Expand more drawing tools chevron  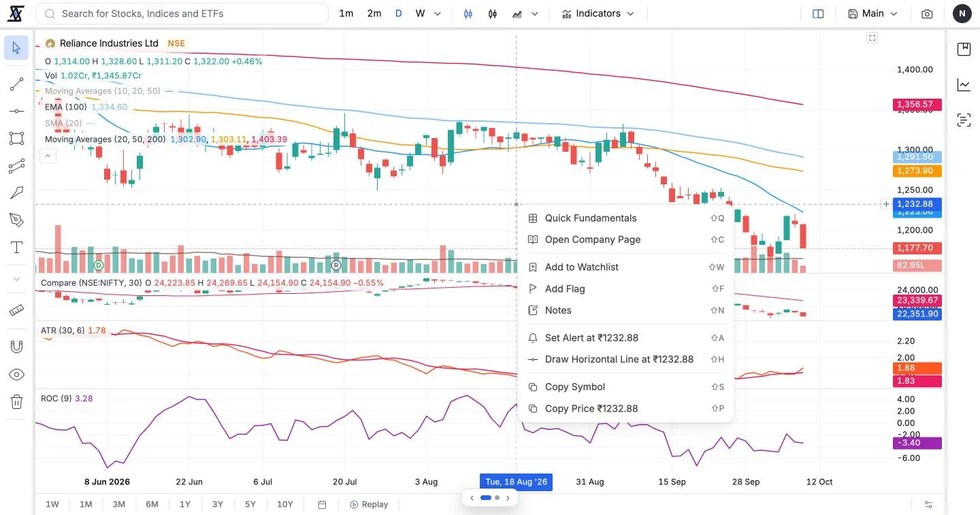pyautogui.click(x=16, y=279)
